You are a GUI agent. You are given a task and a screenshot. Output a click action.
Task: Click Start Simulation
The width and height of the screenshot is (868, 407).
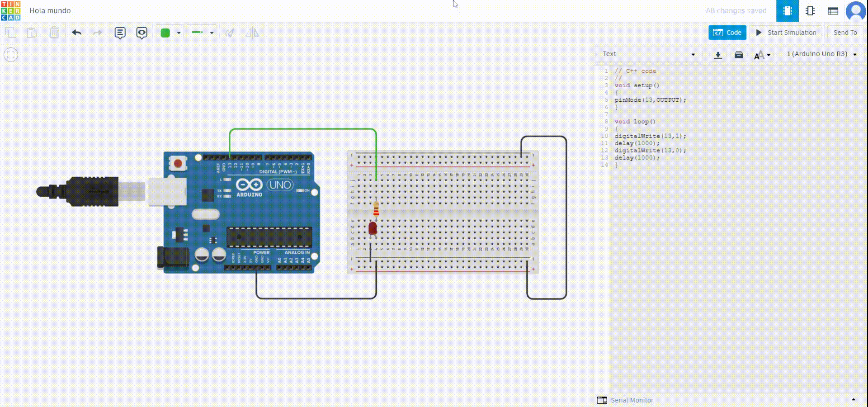pyautogui.click(x=786, y=33)
